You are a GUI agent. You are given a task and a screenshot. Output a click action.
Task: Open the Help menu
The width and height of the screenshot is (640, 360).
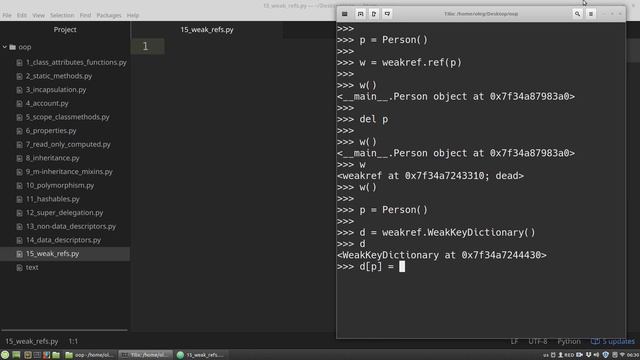pyautogui.click(x=133, y=15)
